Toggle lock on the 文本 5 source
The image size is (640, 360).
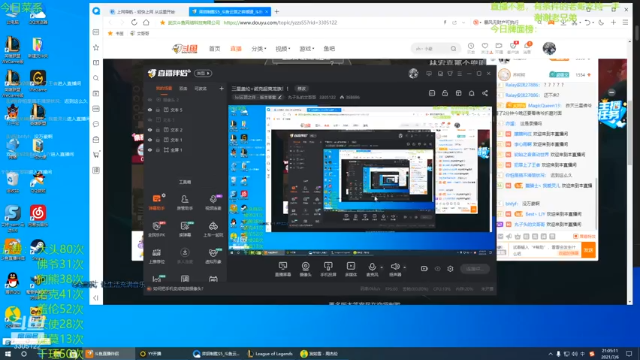158,110
